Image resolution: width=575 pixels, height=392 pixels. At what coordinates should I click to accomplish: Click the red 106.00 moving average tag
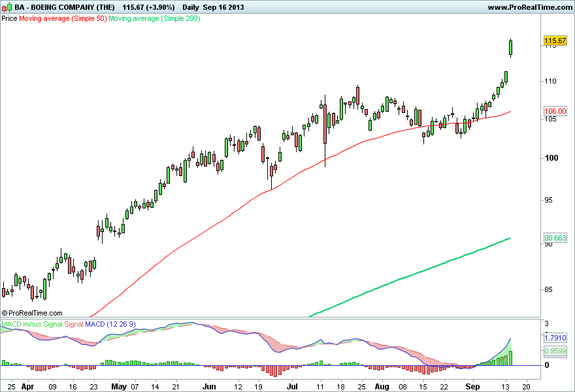coord(555,111)
